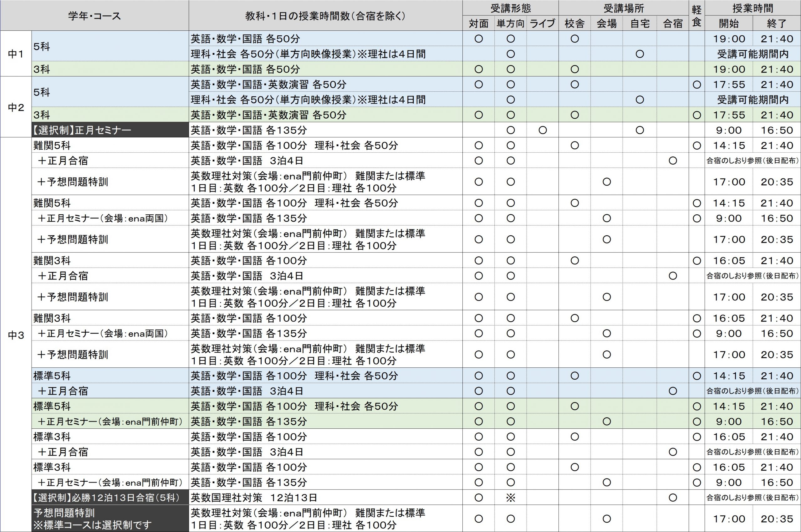Click the 単方向 circle in 中2 正月セミナー row
Image resolution: width=801 pixels, height=532 pixels.
coord(511,130)
